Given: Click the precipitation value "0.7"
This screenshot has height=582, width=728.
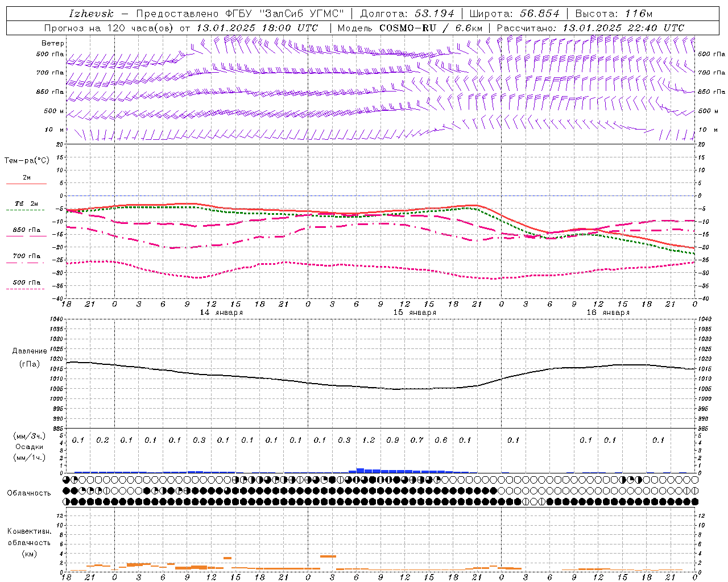Looking at the screenshot, I should pos(417,440).
